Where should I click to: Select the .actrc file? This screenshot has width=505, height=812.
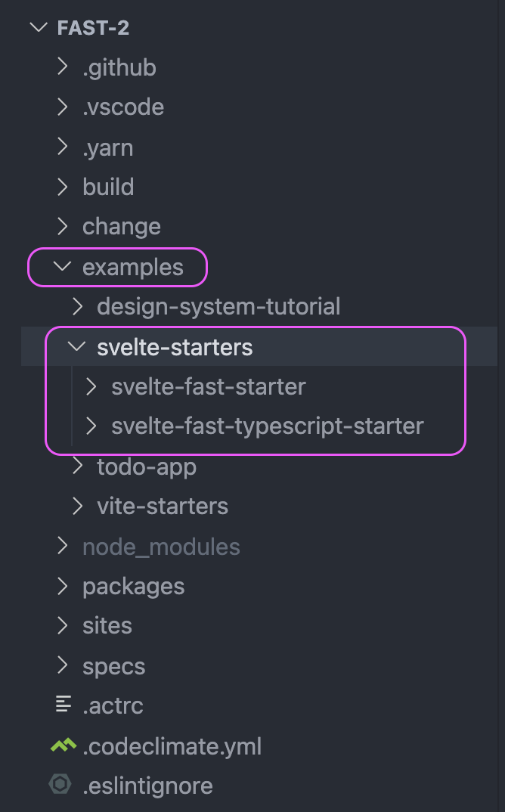(113, 705)
